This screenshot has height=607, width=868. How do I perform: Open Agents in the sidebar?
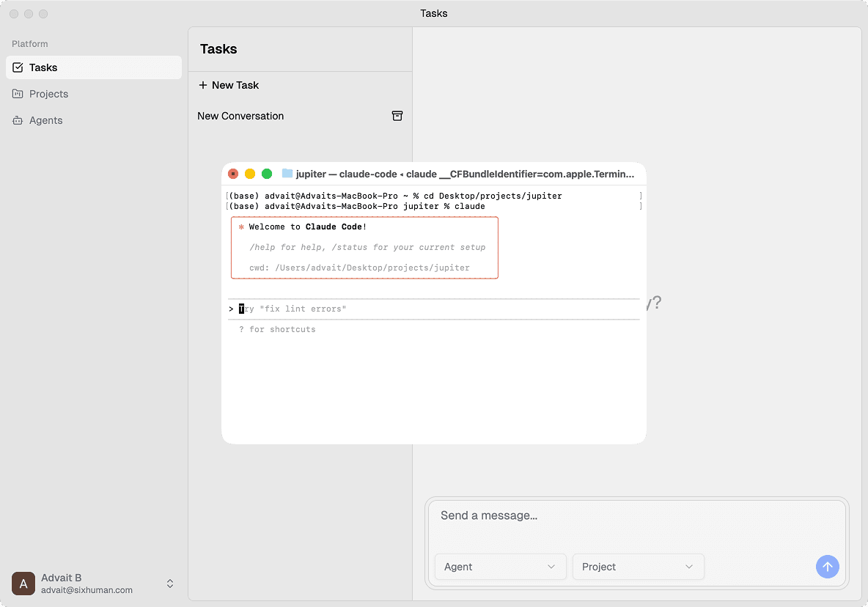[x=94, y=121]
